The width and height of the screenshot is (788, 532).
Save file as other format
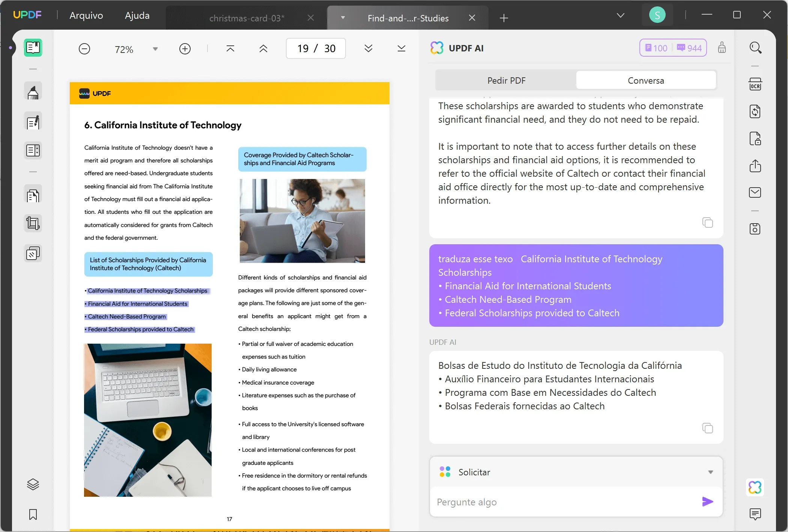755,229
